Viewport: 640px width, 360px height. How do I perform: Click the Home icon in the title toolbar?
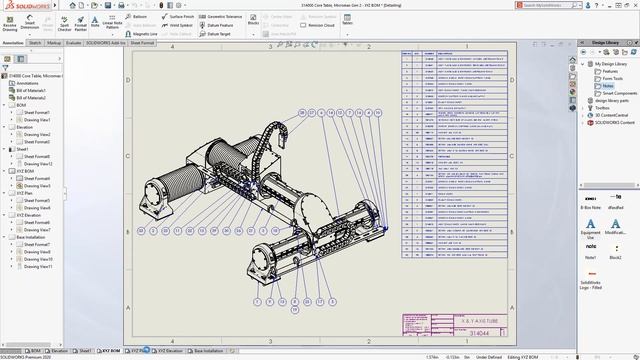click(x=73, y=5)
